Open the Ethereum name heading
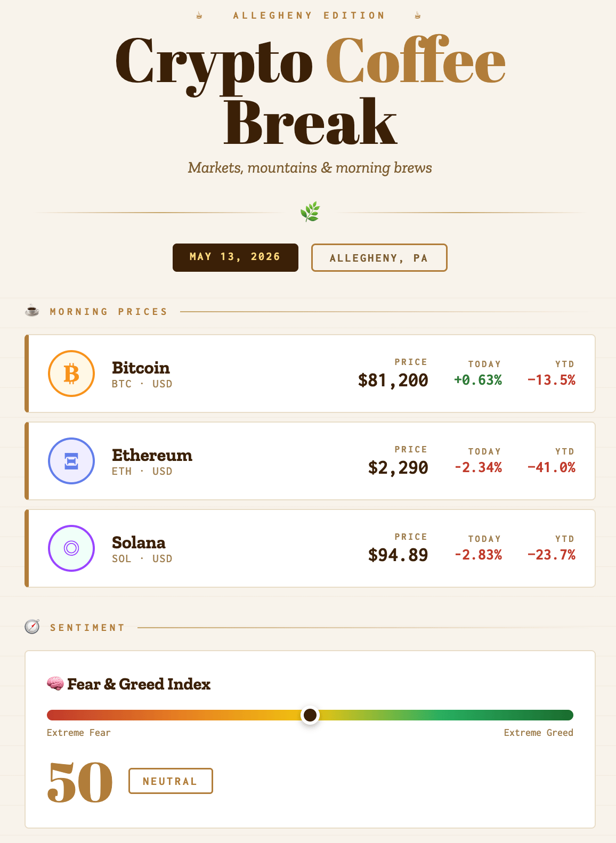Screen dimensions: 616x843 click(152, 455)
